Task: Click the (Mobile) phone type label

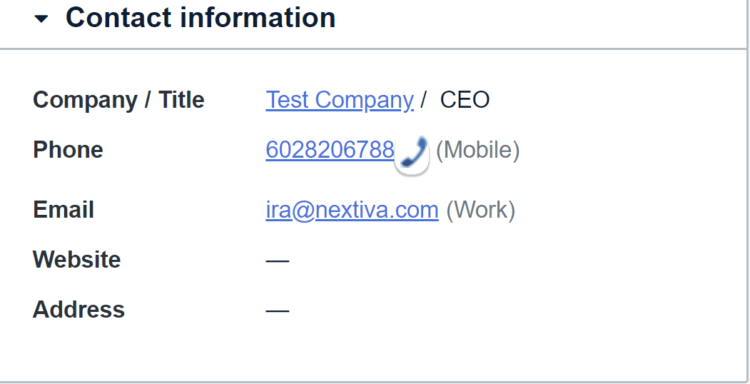Action: pyautogui.click(x=477, y=150)
